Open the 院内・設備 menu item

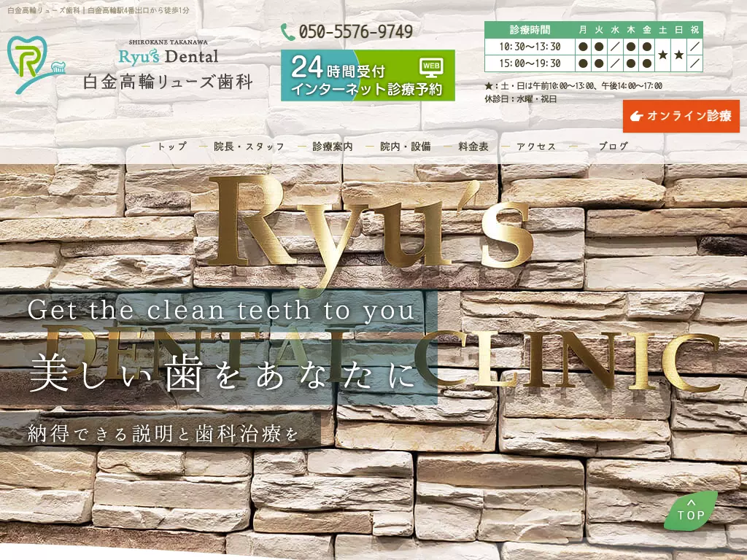406,146
